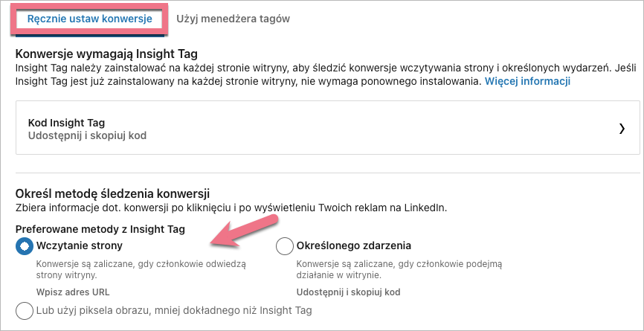Open the "Ręcznie ustaw konwersje" tab
This screenshot has width=644, height=331.
(89, 19)
